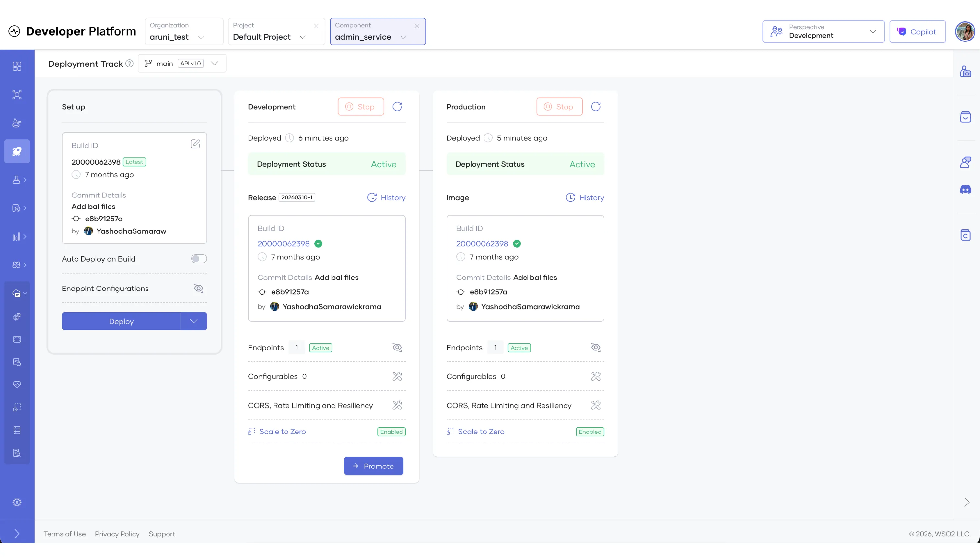The width and height of the screenshot is (980, 557).
Task: Click the component diagram icon in left sidebar
Action: pyautogui.click(x=17, y=94)
